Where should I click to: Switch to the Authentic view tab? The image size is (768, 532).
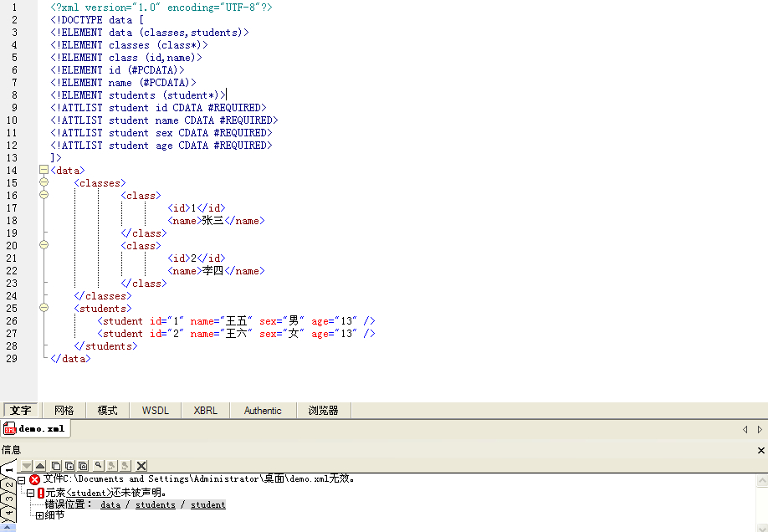[263, 411]
